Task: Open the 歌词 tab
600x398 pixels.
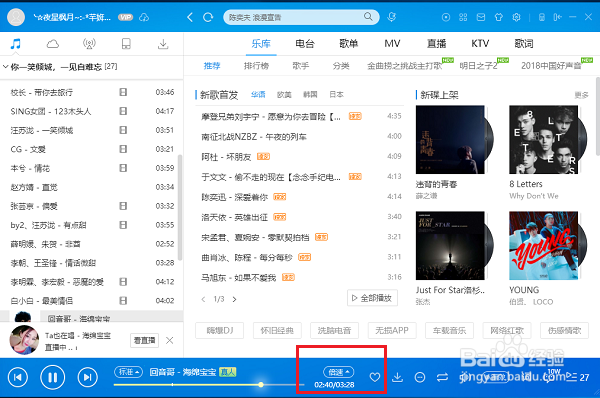Action: coord(524,44)
